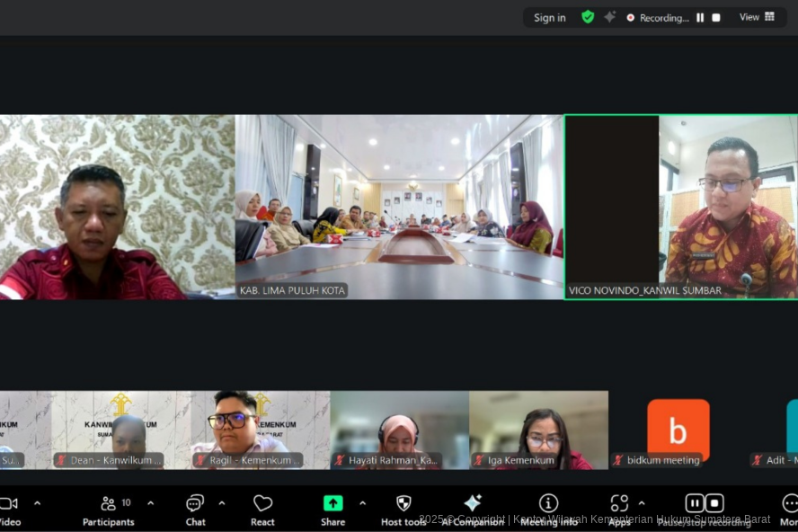The height and width of the screenshot is (532, 798).
Task: Stop the recording from the top bar
Action: click(x=716, y=17)
